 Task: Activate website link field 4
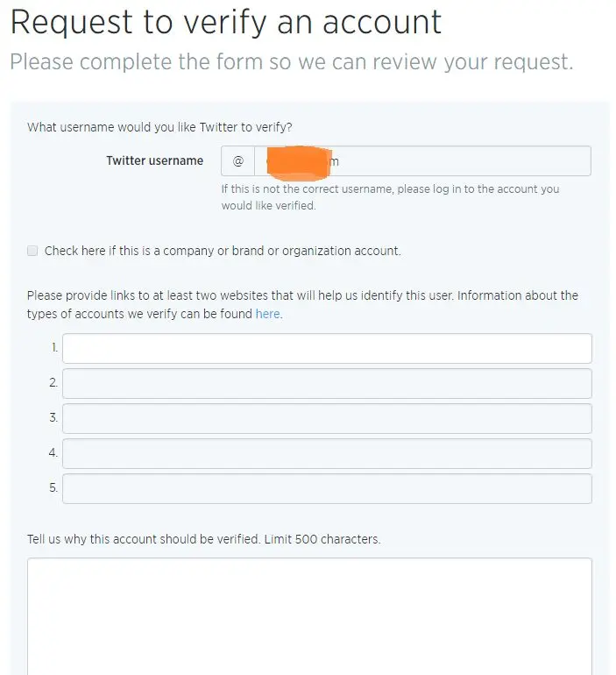327,453
